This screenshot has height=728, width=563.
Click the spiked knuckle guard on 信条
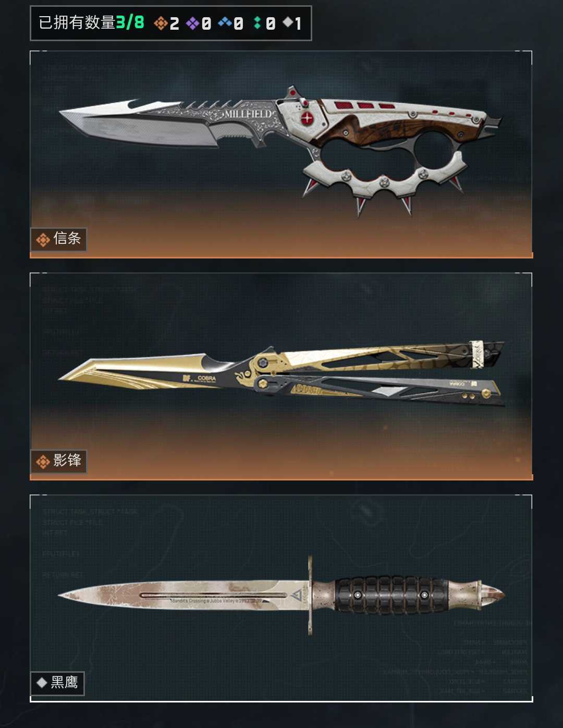(383, 180)
